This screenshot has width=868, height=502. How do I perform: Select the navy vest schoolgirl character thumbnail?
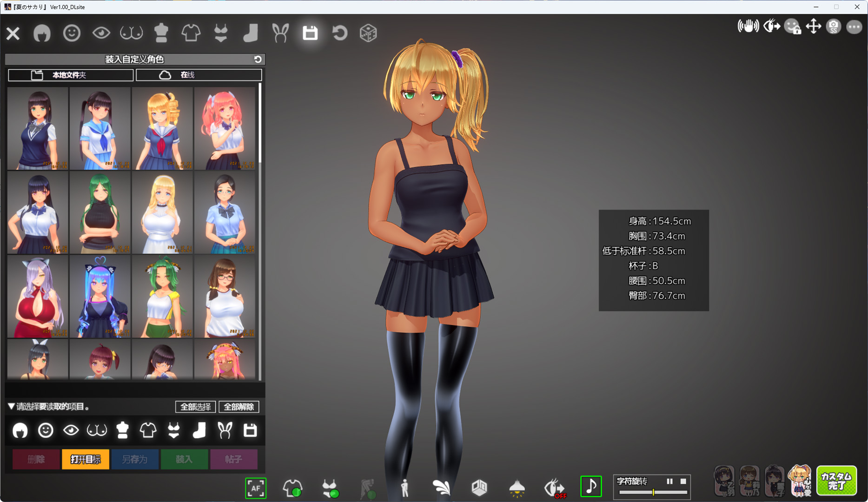pos(38,128)
